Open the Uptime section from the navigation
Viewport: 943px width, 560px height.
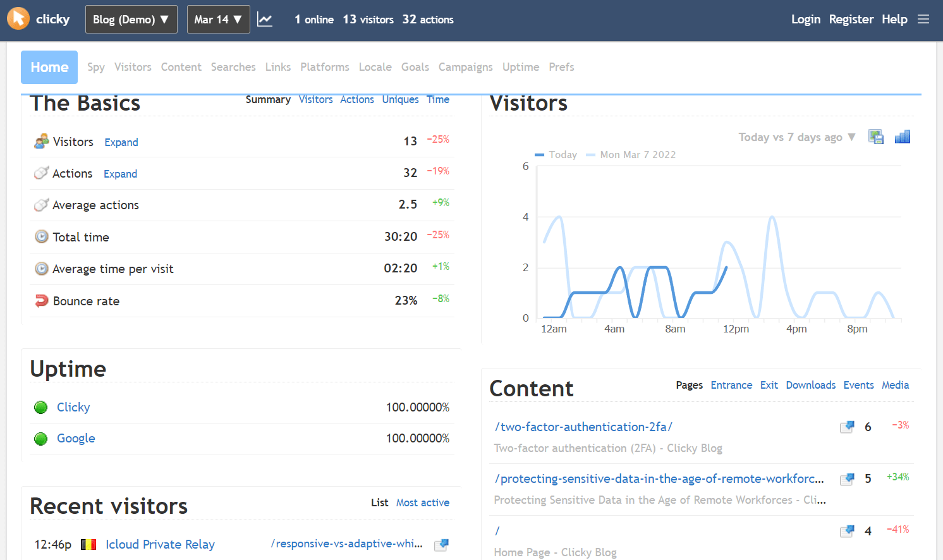click(x=521, y=67)
